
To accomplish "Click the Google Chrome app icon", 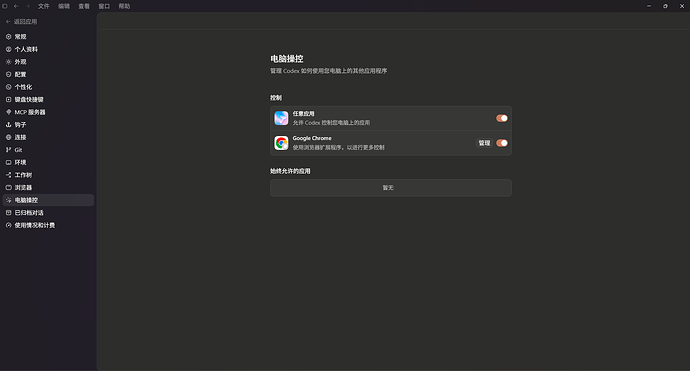I will click(281, 143).
